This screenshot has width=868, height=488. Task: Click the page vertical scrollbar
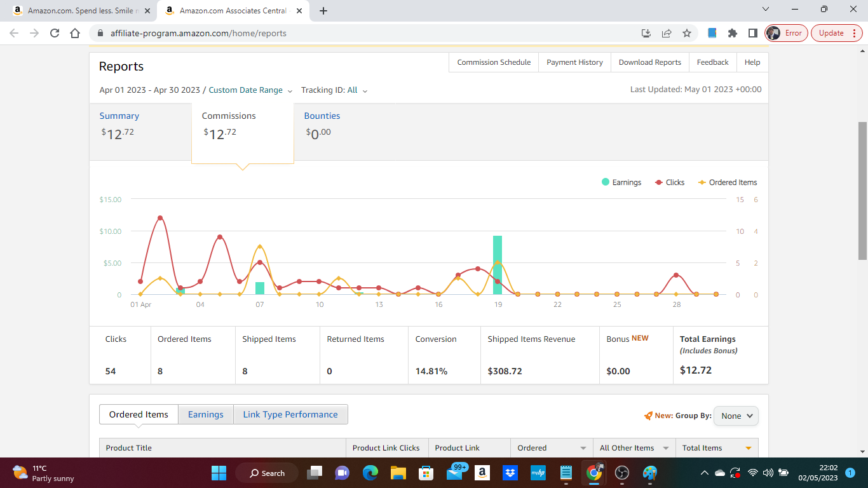click(862, 190)
